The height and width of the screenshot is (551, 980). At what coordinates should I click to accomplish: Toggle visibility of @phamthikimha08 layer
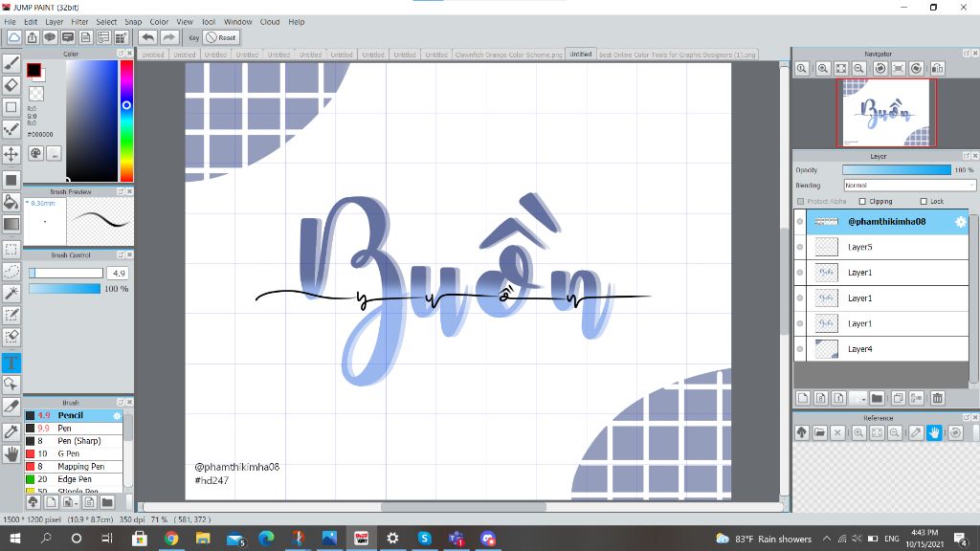[800, 221]
